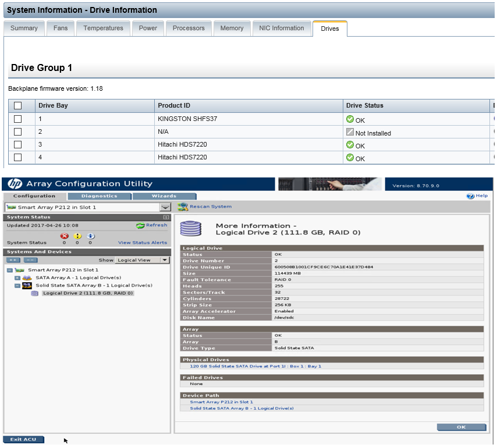
Task: Click the Refresh link text
Action: [x=157, y=225]
